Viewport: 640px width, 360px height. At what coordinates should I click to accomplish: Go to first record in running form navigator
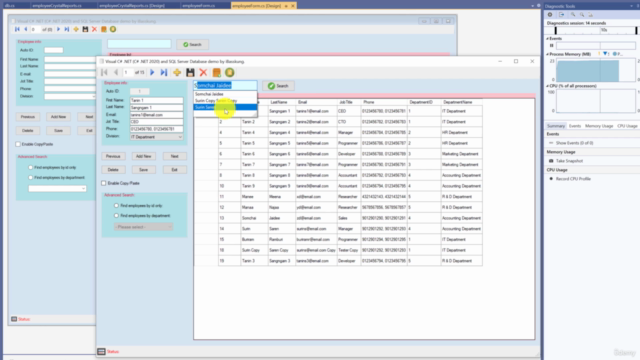pyautogui.click(x=104, y=73)
